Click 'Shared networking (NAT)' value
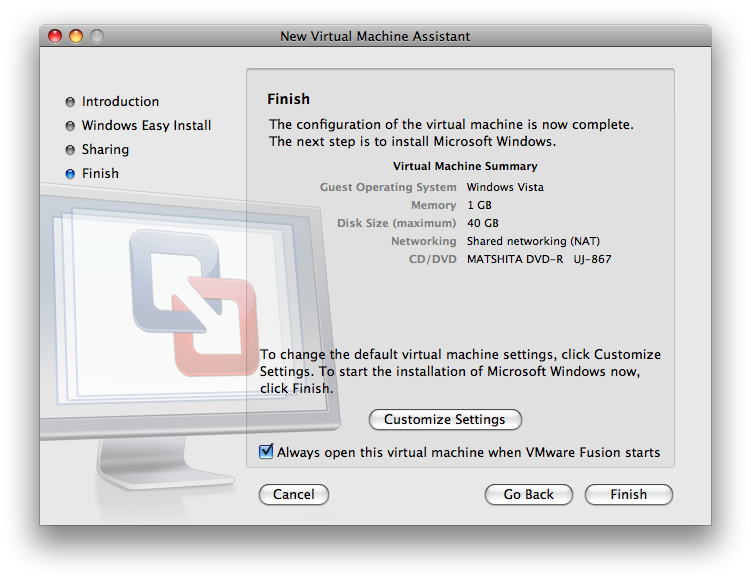The image size is (751, 580). tap(534, 241)
